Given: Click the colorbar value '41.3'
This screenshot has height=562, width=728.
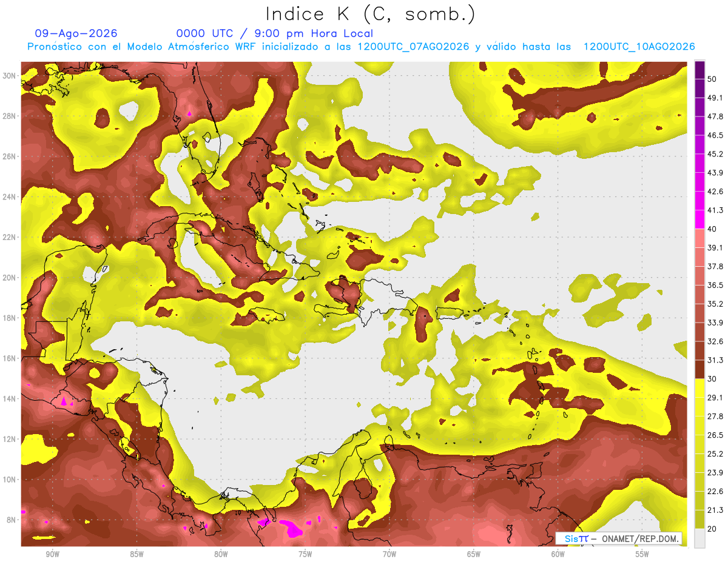Looking at the screenshot, I should [x=716, y=210].
